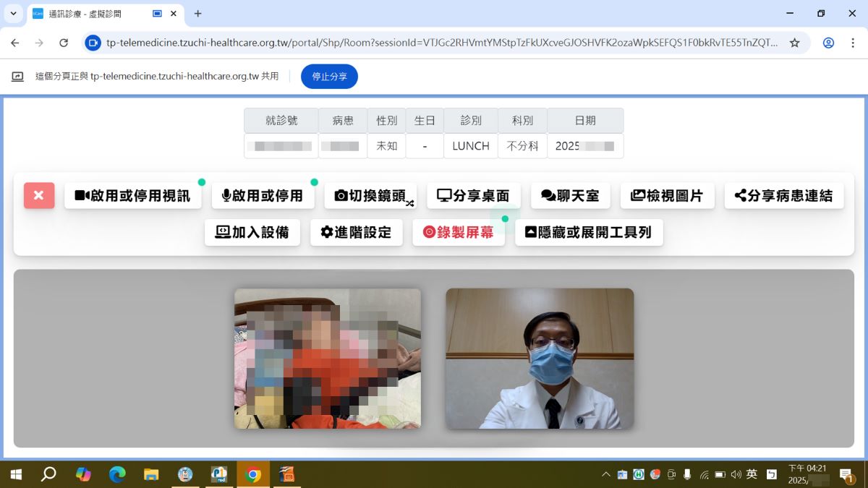
Task: Open 檢視圖片 image viewer
Action: pos(667,194)
